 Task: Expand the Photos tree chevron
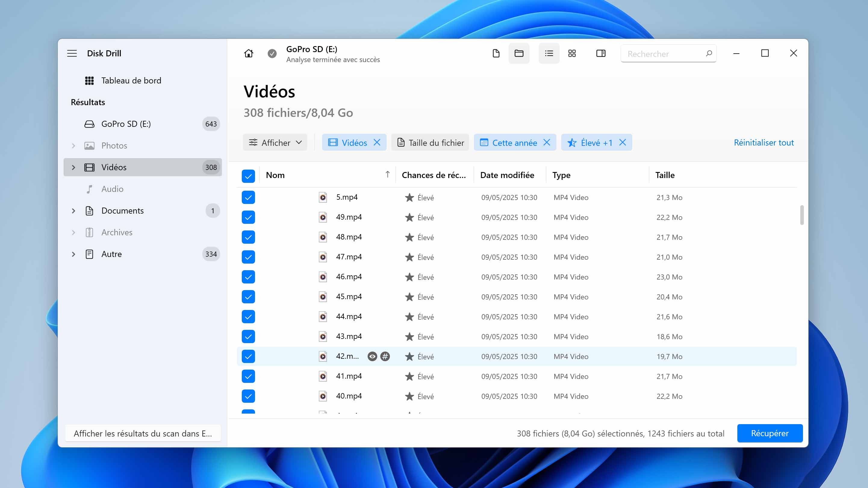click(x=73, y=146)
